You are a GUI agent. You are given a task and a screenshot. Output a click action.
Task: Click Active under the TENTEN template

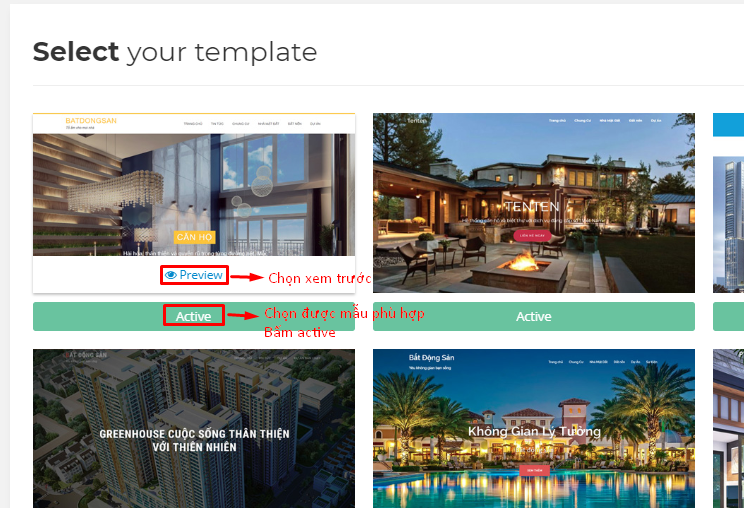click(534, 316)
